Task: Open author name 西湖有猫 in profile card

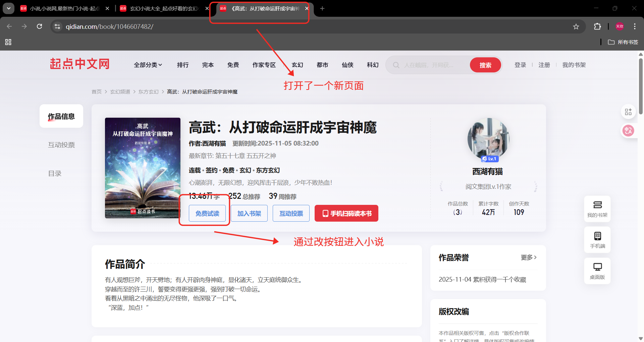Action: pos(488,172)
